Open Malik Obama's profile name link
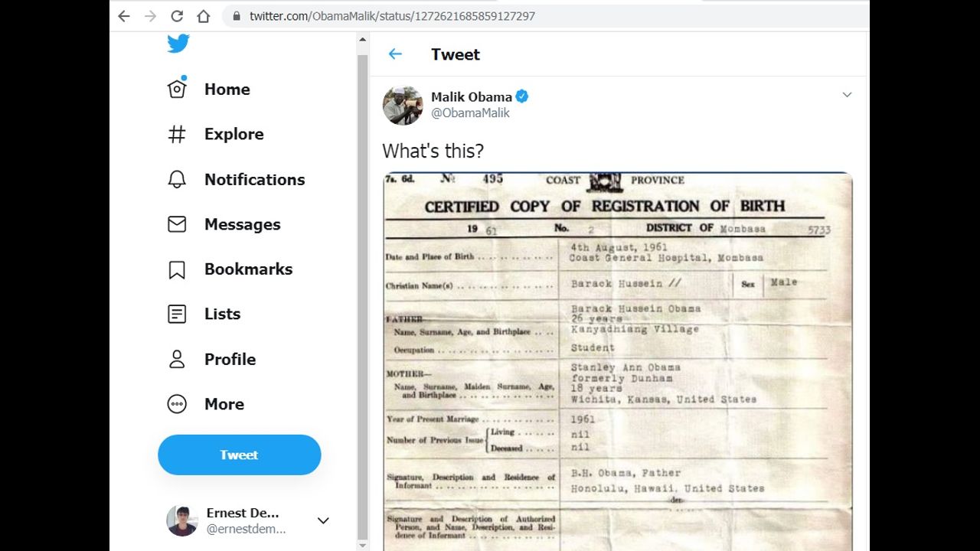 tap(471, 97)
